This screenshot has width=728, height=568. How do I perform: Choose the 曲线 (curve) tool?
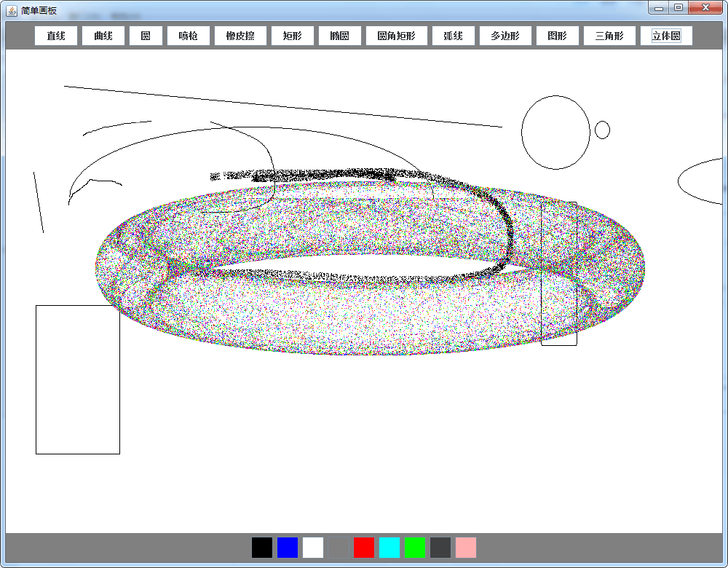click(x=103, y=36)
